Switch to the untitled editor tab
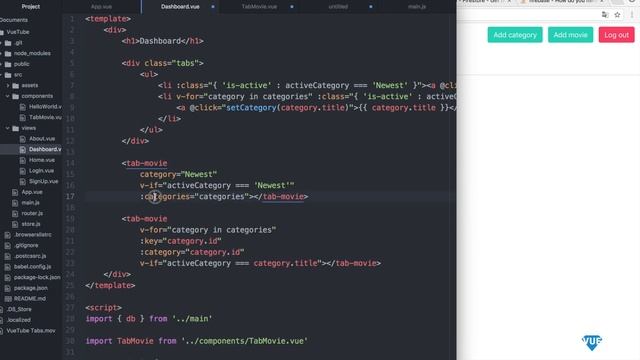 pos(338,7)
